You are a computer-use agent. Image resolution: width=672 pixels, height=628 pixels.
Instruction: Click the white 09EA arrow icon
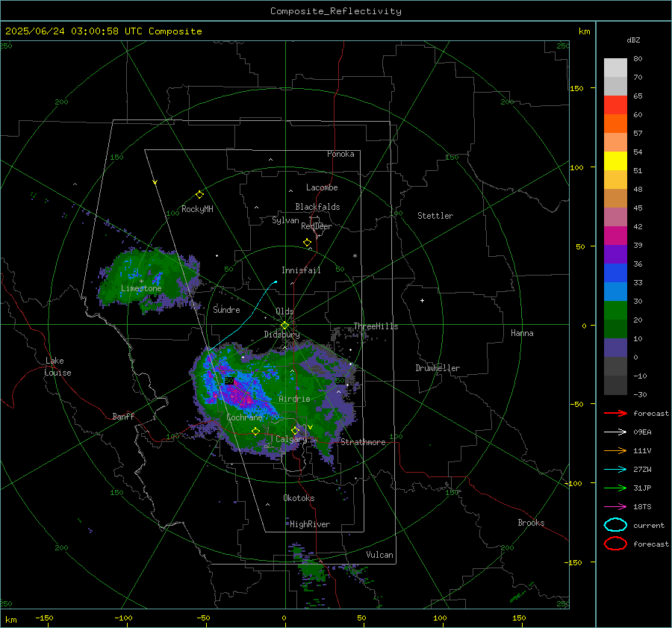(615, 432)
